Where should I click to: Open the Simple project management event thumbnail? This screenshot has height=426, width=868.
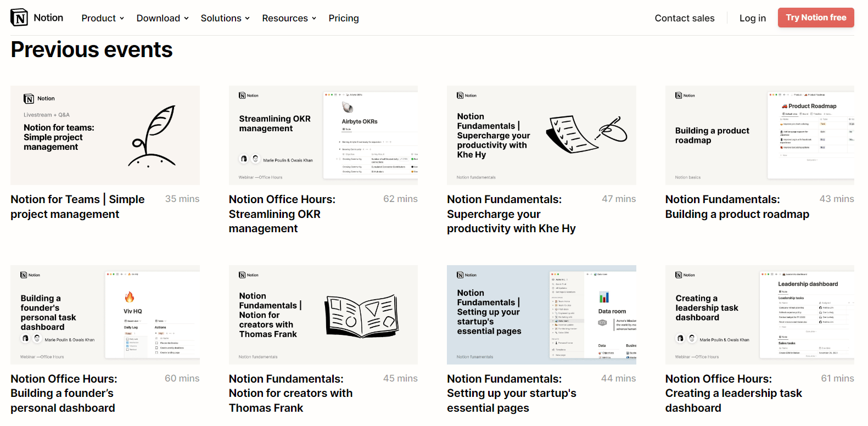105,135
